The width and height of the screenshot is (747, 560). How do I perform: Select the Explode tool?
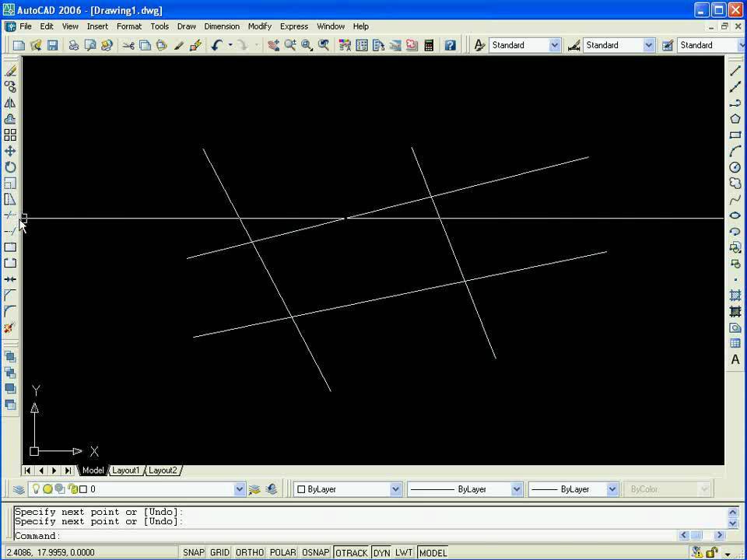point(10,327)
